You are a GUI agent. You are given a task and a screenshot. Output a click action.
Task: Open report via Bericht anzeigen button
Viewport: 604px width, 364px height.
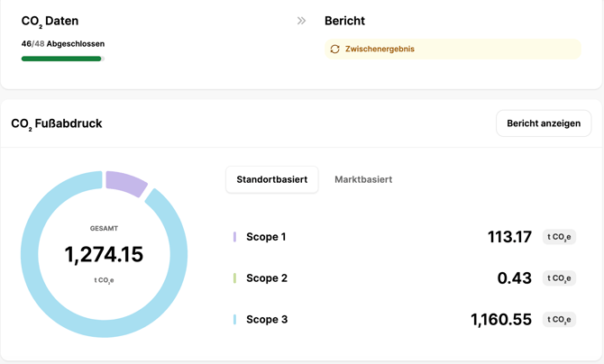point(543,123)
